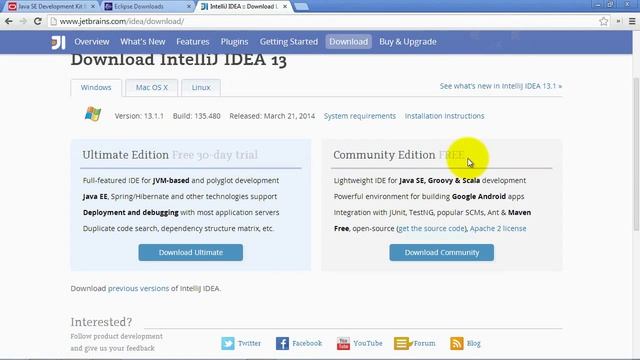Click the RSS Blog icon

457,343
